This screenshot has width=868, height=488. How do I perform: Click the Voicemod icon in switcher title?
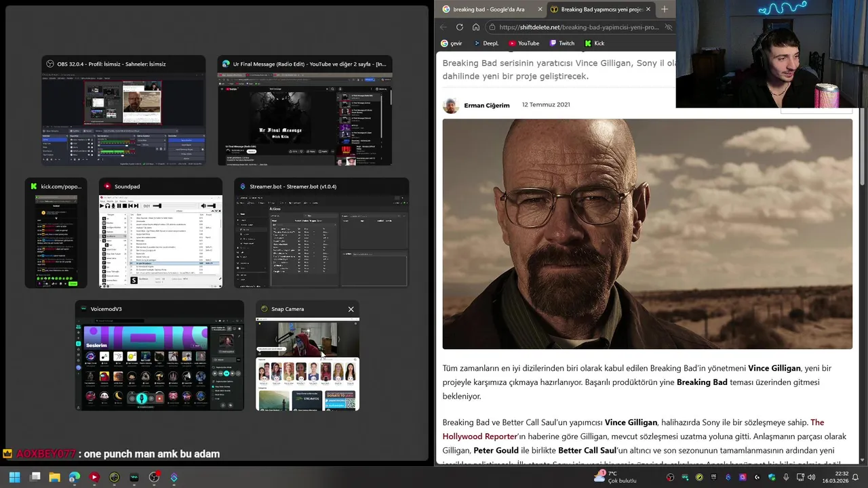pos(83,309)
